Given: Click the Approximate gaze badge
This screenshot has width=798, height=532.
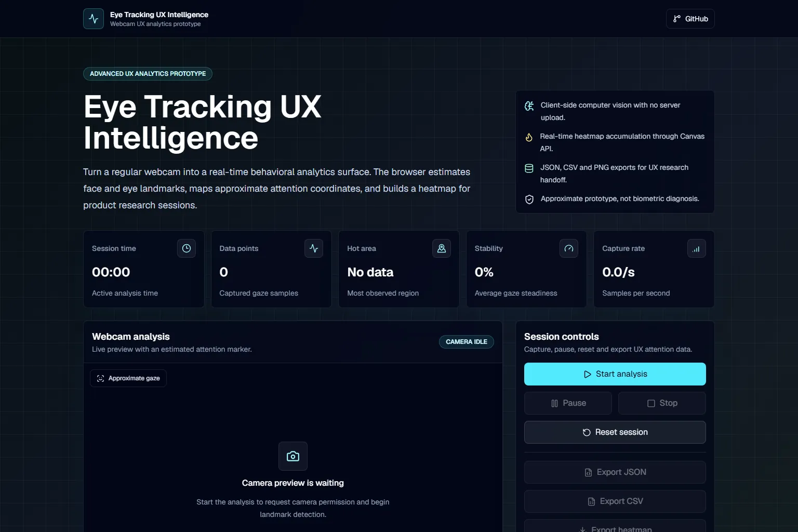Looking at the screenshot, I should click(128, 378).
